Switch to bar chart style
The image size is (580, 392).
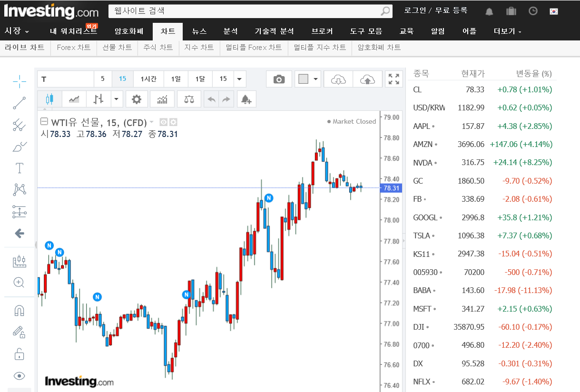tap(98, 99)
